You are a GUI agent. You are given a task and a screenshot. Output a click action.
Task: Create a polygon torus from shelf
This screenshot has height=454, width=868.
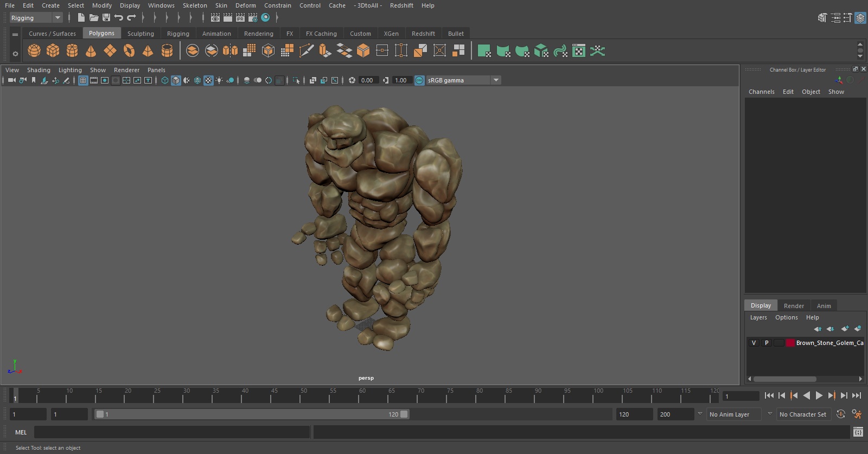coord(129,51)
